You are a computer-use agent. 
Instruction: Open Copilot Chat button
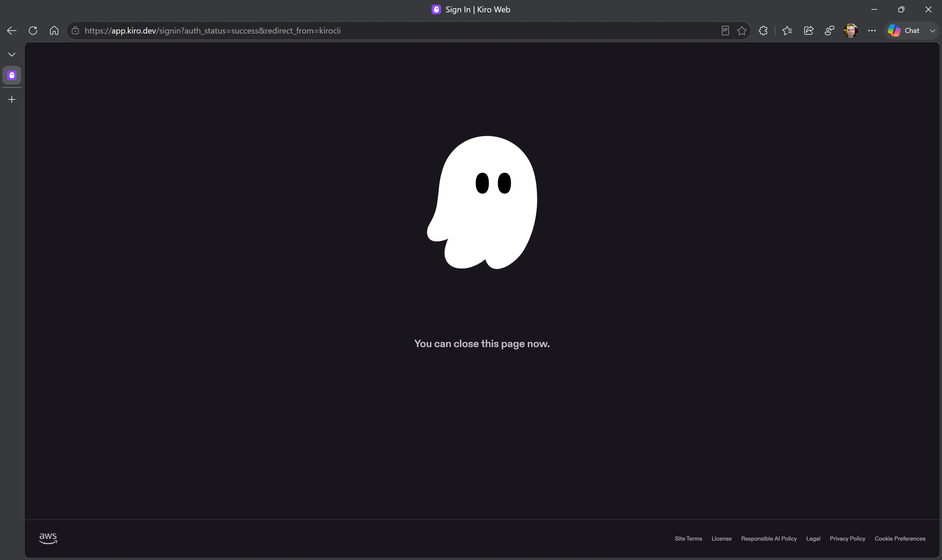904,31
